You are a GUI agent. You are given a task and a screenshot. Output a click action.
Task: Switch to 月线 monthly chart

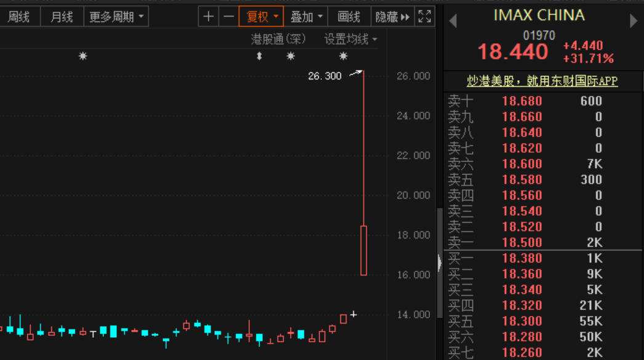pyautogui.click(x=62, y=17)
